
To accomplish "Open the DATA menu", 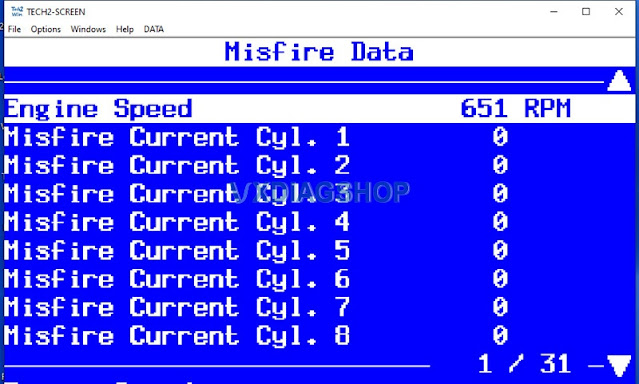I will coord(154,29).
